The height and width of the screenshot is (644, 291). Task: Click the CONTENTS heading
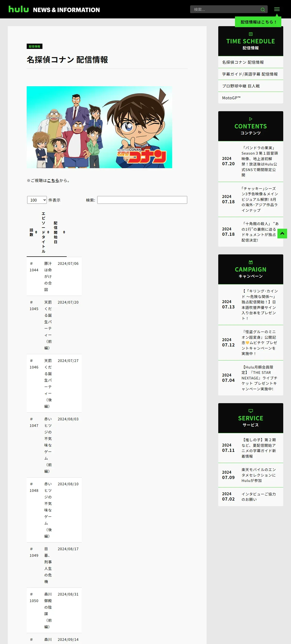point(251,126)
